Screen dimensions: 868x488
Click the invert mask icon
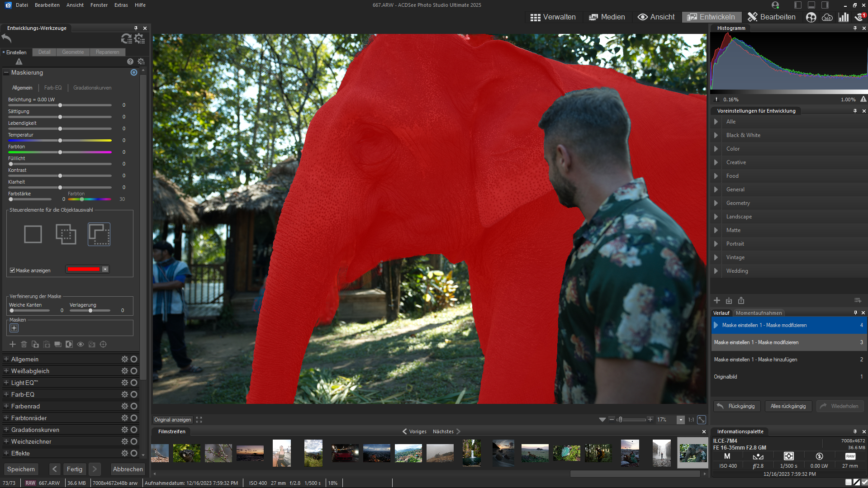pos(69,344)
